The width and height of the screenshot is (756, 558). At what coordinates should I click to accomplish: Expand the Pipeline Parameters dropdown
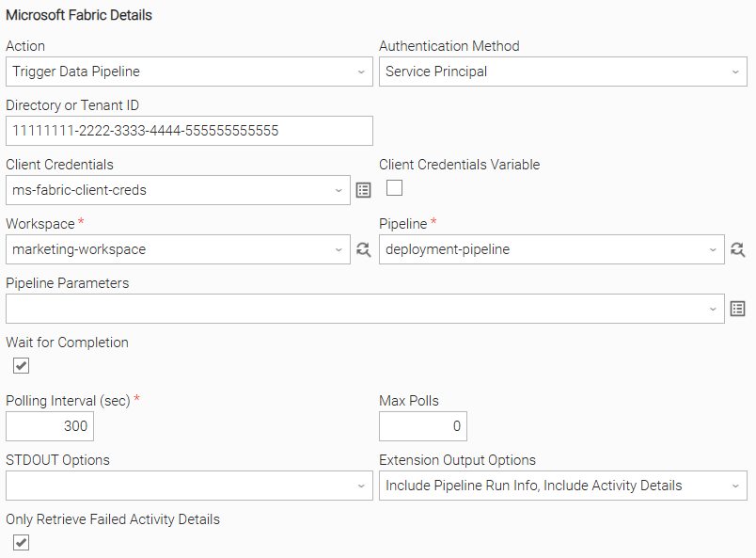[365, 309]
